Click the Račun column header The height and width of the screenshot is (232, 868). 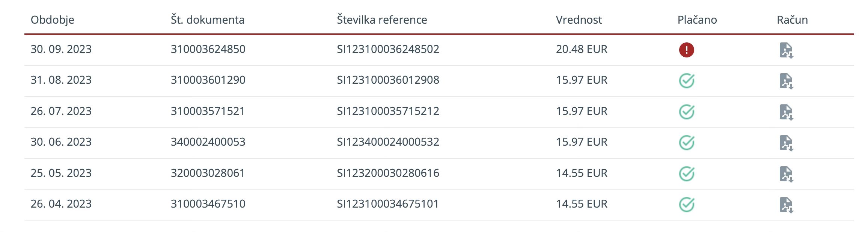pos(792,20)
